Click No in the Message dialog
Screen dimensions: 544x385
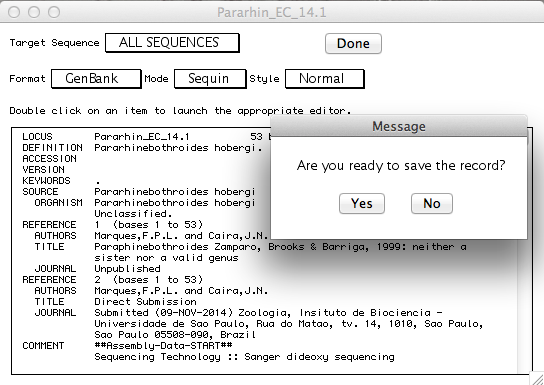pyautogui.click(x=432, y=204)
